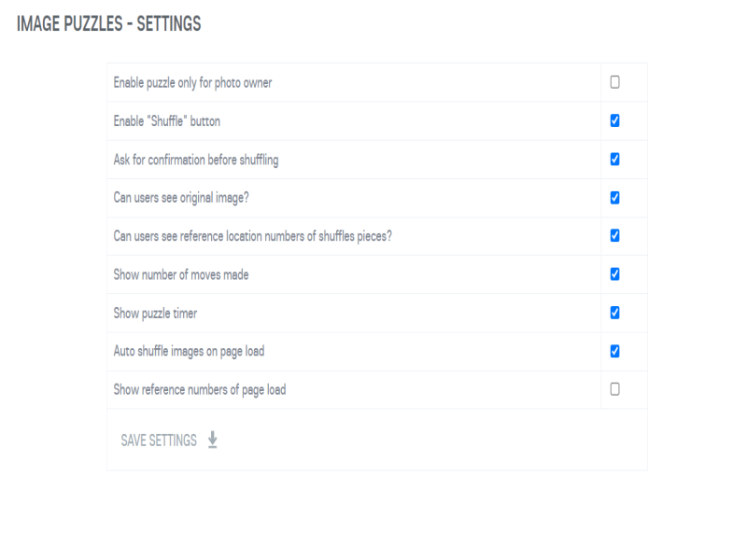Image resolution: width=747 pixels, height=560 pixels.
Task: Uncheck the Show number of moves checkbox
Action: click(614, 273)
